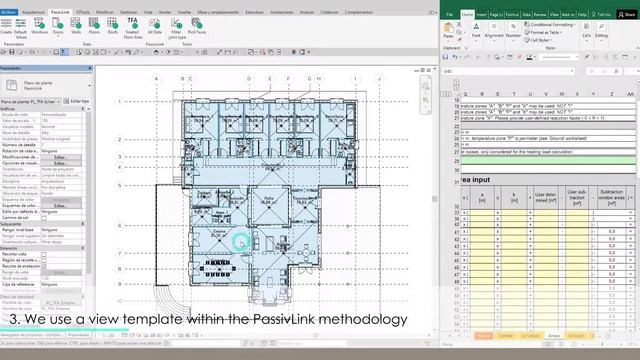
Task: Save the Revit project from quick toolbar
Action: 12,52
